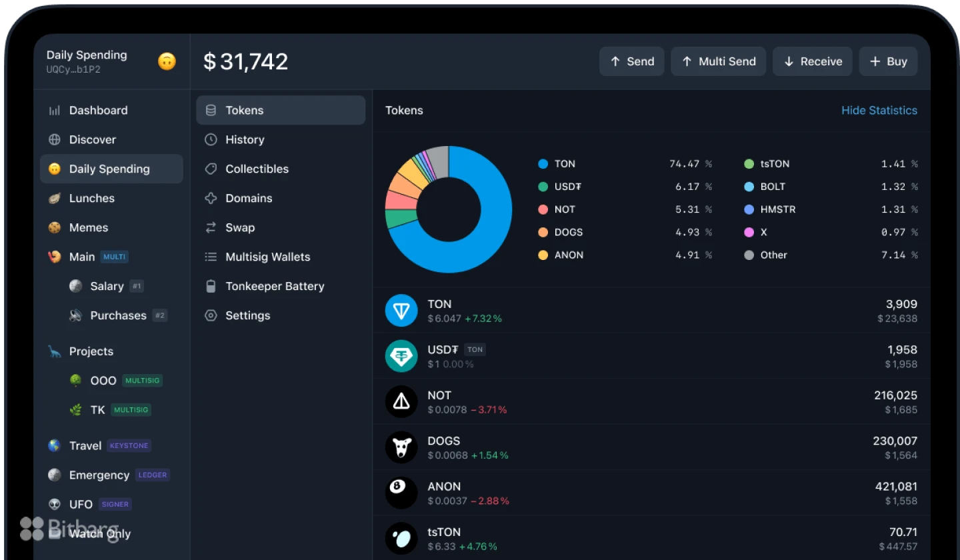960x560 pixels.
Task: Open Tonkeeper Battery from the battery icon
Action: 211,286
